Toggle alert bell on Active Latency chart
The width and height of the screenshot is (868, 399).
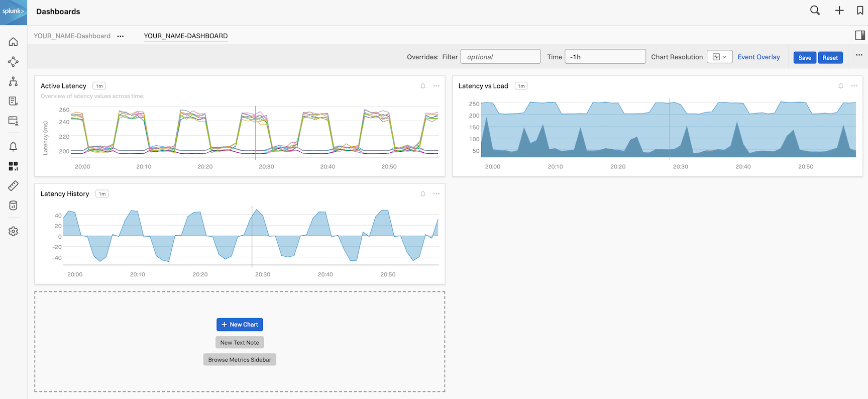click(423, 86)
